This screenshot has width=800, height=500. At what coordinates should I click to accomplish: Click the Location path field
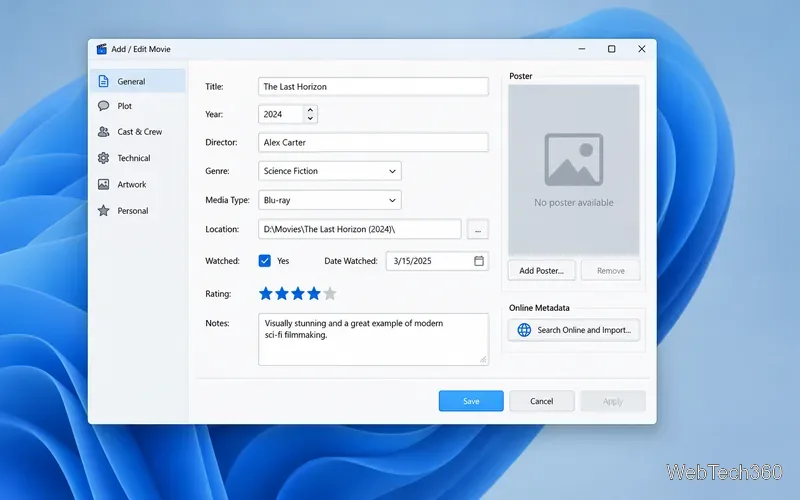click(x=360, y=229)
